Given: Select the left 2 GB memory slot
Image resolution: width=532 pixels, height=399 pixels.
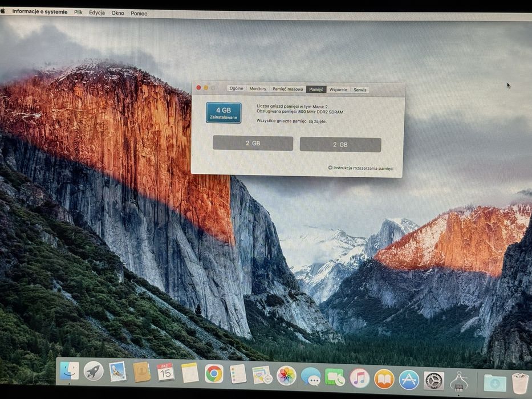Looking at the screenshot, I should pyautogui.click(x=253, y=143).
